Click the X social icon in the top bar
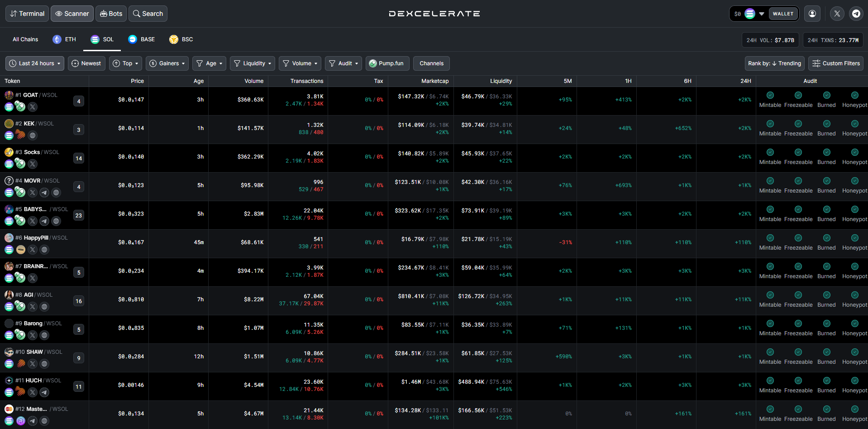 (837, 14)
